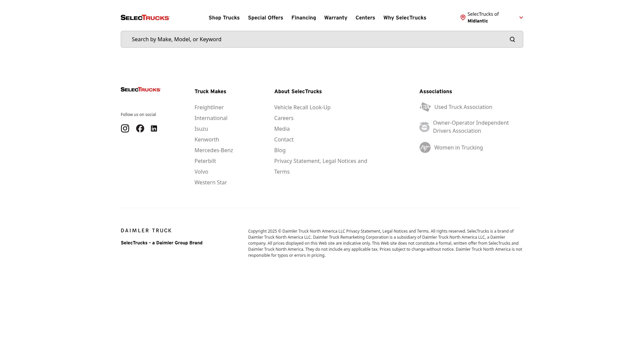
Task: Click the Women in Trucking logo icon
Action: coord(425,147)
